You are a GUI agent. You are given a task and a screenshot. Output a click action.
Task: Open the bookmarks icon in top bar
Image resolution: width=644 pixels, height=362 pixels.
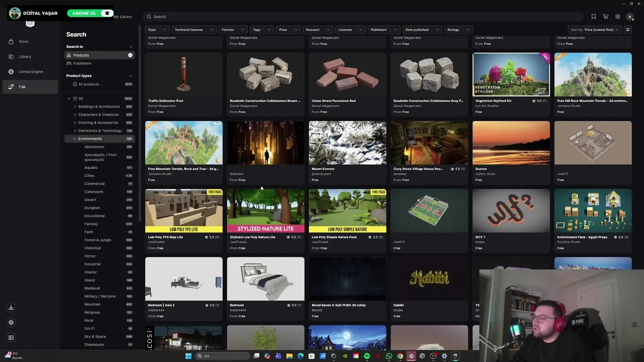click(594, 17)
